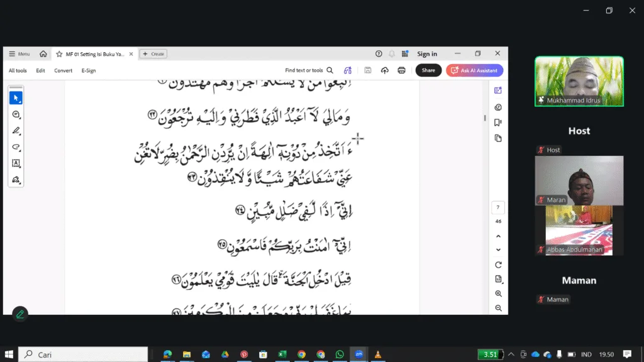Select the arrow selection tool
This screenshot has height=362, width=644.
click(16, 98)
